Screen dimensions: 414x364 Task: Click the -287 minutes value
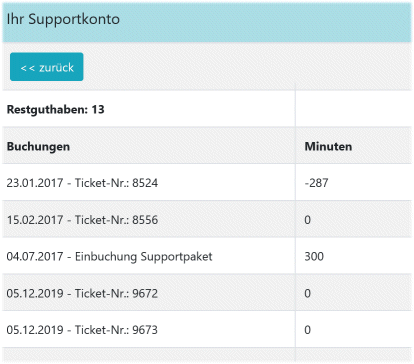coord(316,183)
